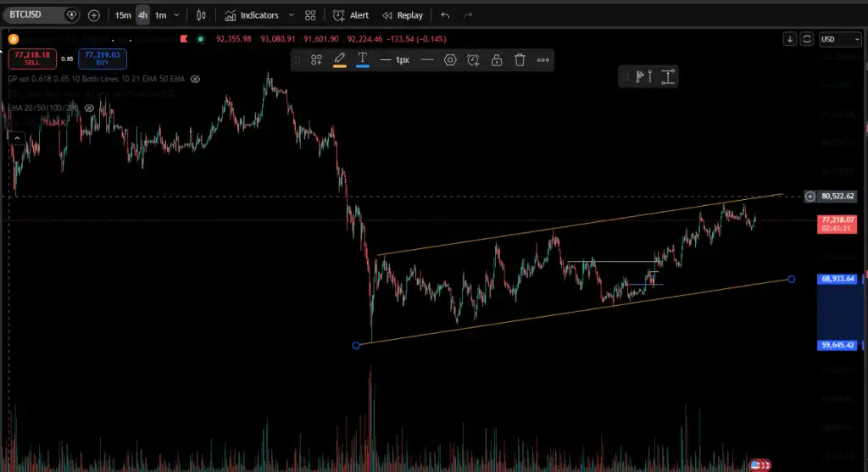Hide the GP sol indicator via eye icon

[195, 79]
